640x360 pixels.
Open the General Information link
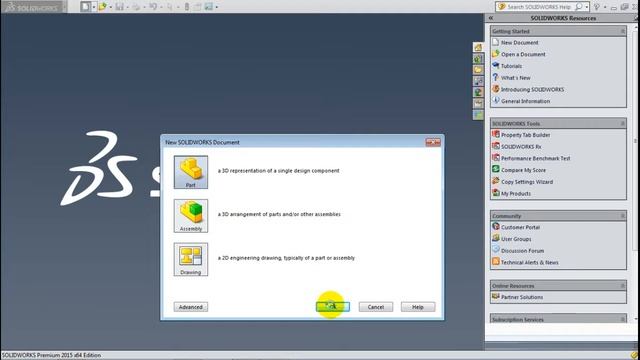pyautogui.click(x=526, y=101)
